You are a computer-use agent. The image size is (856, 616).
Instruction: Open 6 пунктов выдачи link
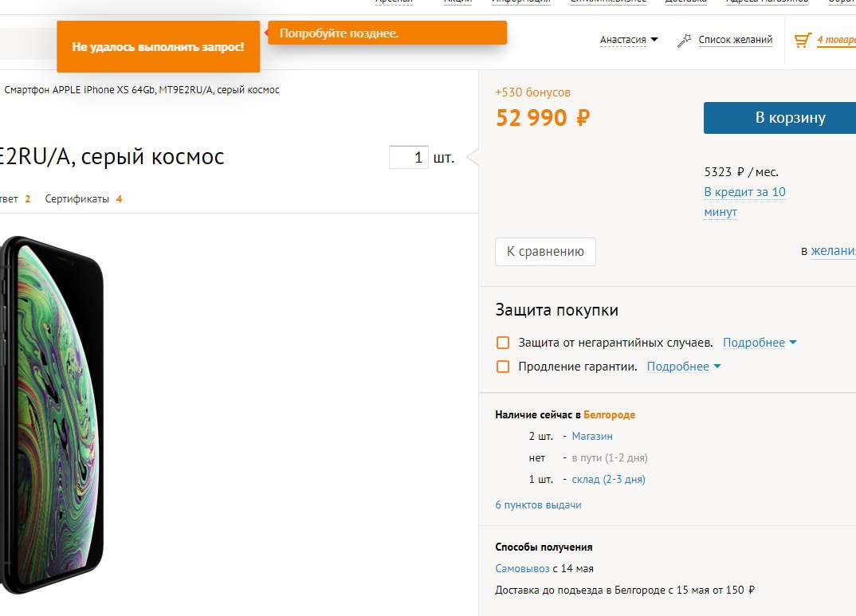pos(538,505)
